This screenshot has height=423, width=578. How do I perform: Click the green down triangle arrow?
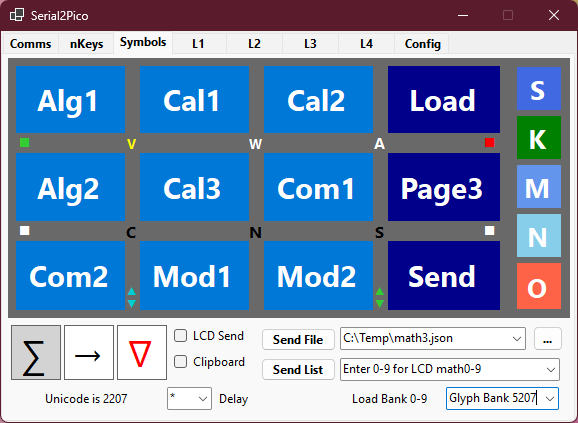click(380, 304)
